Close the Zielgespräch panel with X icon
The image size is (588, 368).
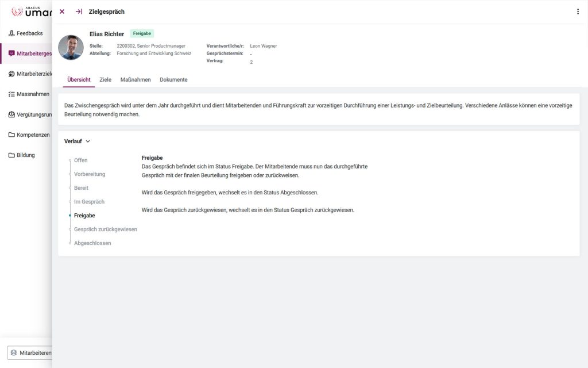point(62,11)
